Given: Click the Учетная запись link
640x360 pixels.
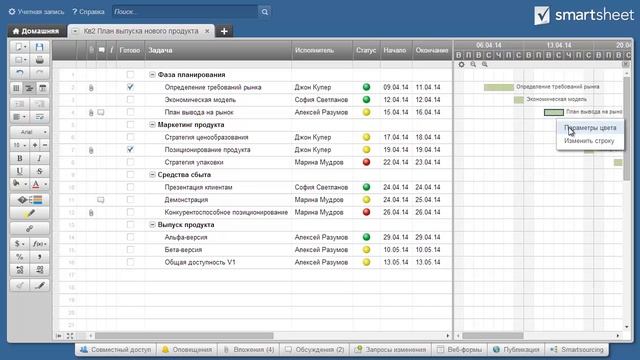Looking at the screenshot, I should pyautogui.click(x=36, y=12).
